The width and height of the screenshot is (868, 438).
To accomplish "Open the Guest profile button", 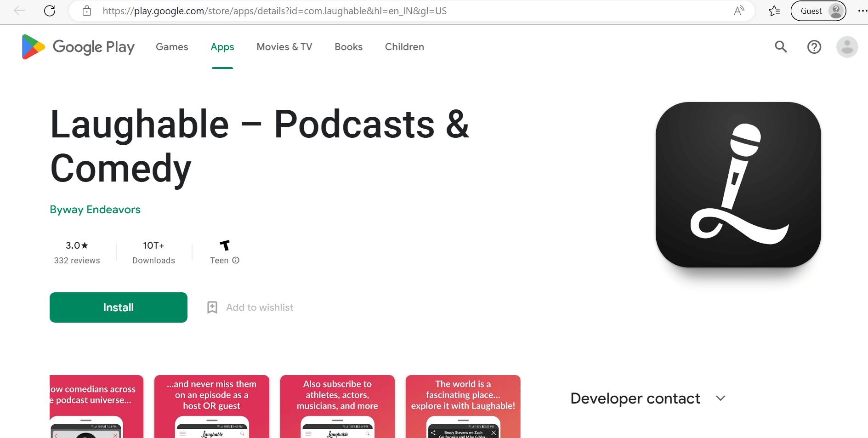I will tap(818, 11).
